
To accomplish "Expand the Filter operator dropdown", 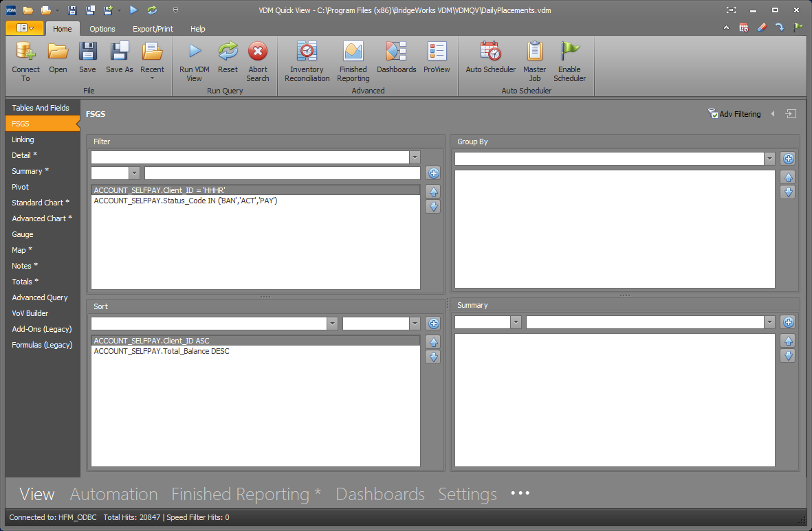I will click(x=135, y=173).
